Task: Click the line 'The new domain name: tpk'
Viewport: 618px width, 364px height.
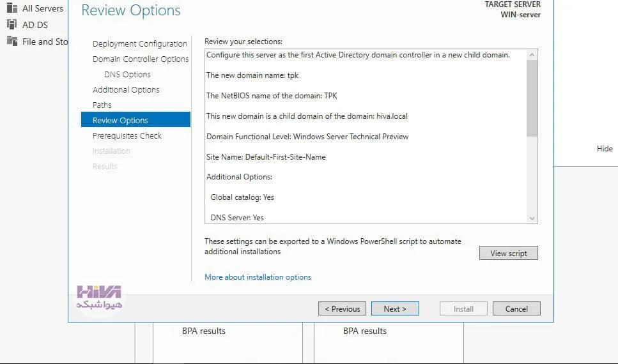Action: (x=252, y=75)
